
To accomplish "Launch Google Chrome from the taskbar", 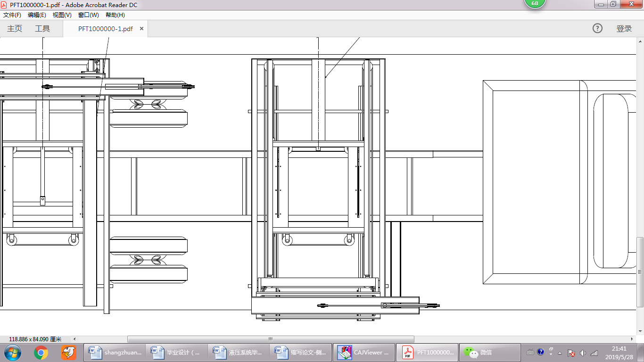I will tap(41, 352).
